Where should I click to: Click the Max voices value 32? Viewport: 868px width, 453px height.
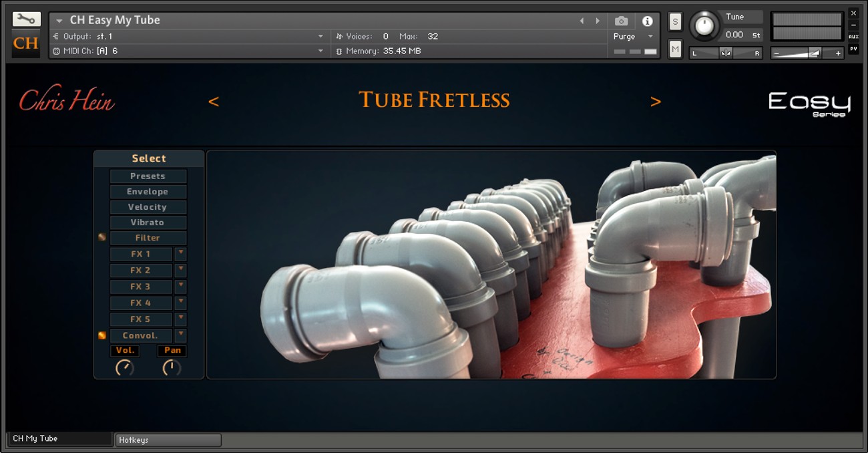click(433, 36)
